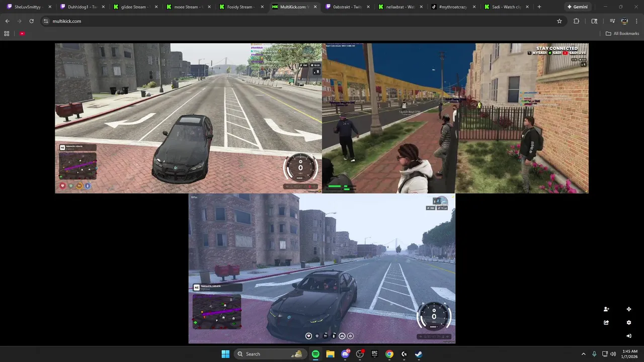
Task: Open the Gemini button in title bar
Action: click(x=578, y=7)
